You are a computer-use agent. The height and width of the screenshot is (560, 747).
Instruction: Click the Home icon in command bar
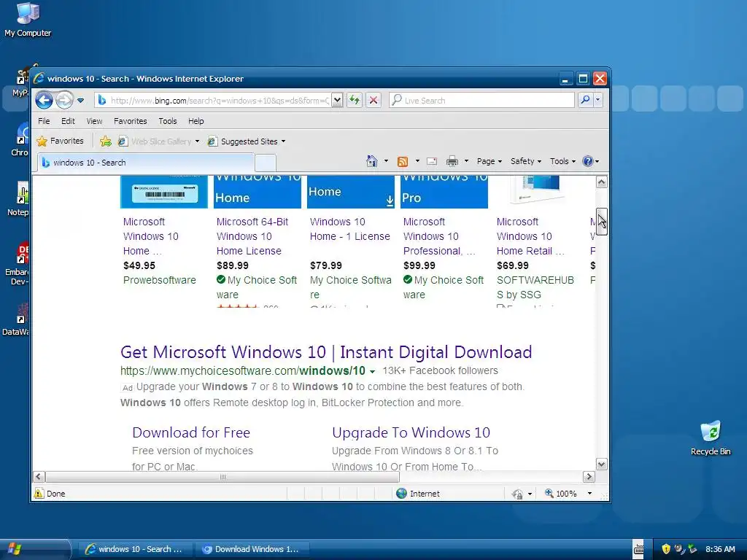[x=372, y=161]
